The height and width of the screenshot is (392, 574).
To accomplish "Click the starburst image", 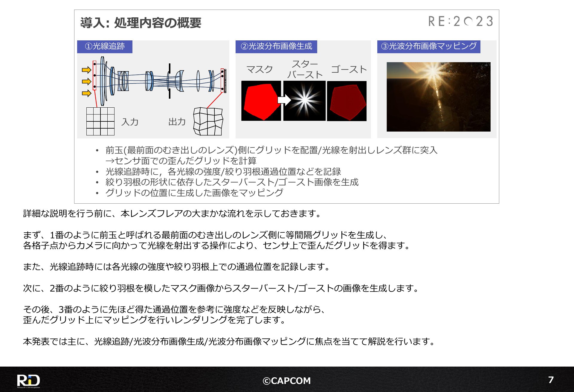I will [x=304, y=101].
